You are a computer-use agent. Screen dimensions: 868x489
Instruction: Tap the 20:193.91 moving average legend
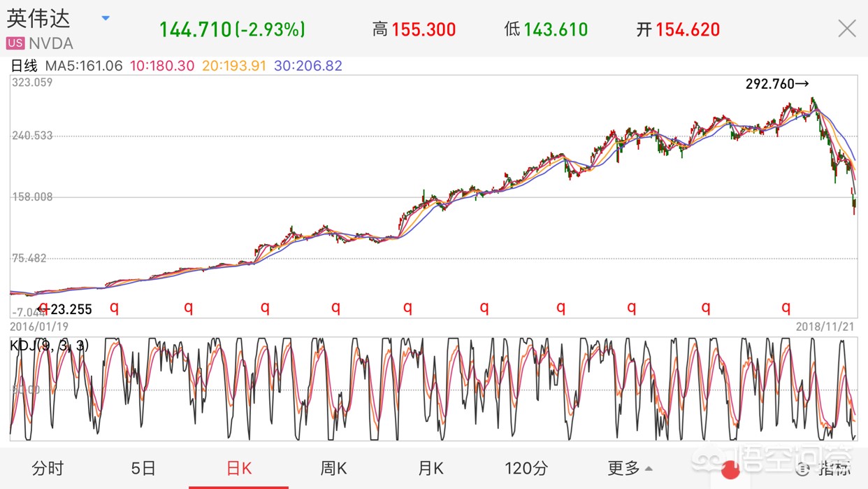pyautogui.click(x=234, y=66)
